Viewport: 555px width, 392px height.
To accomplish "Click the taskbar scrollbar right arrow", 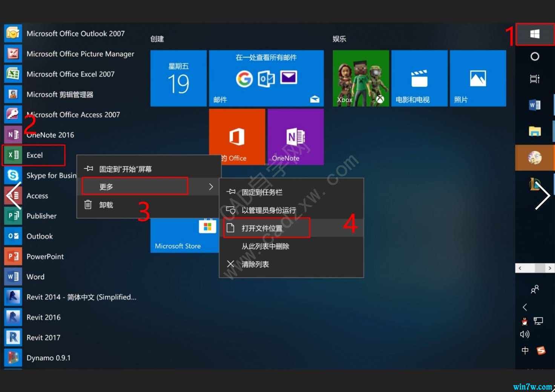I will [x=550, y=268].
